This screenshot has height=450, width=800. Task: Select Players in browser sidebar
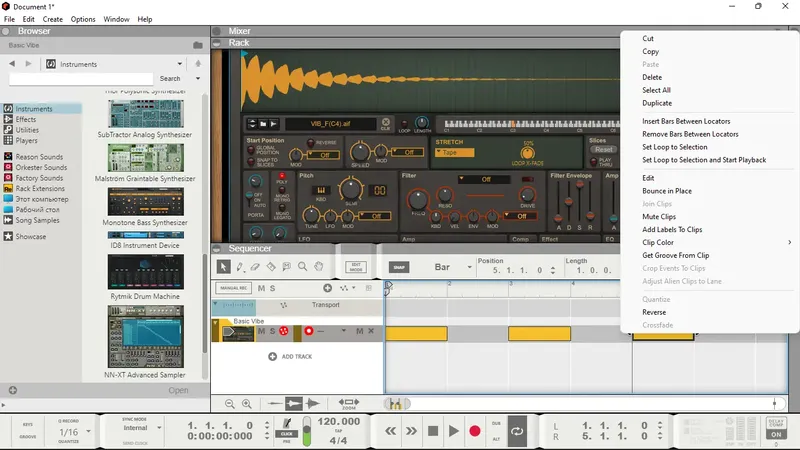pyautogui.click(x=26, y=140)
